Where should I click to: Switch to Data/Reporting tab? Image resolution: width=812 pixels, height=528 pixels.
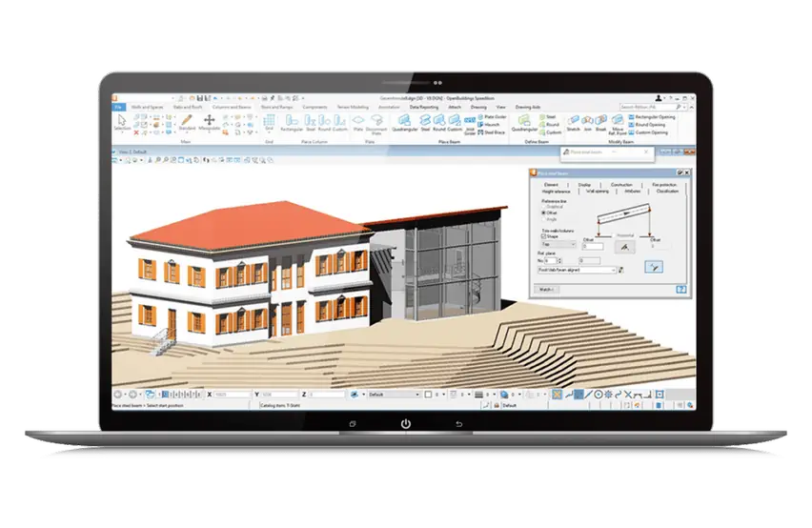(424, 107)
